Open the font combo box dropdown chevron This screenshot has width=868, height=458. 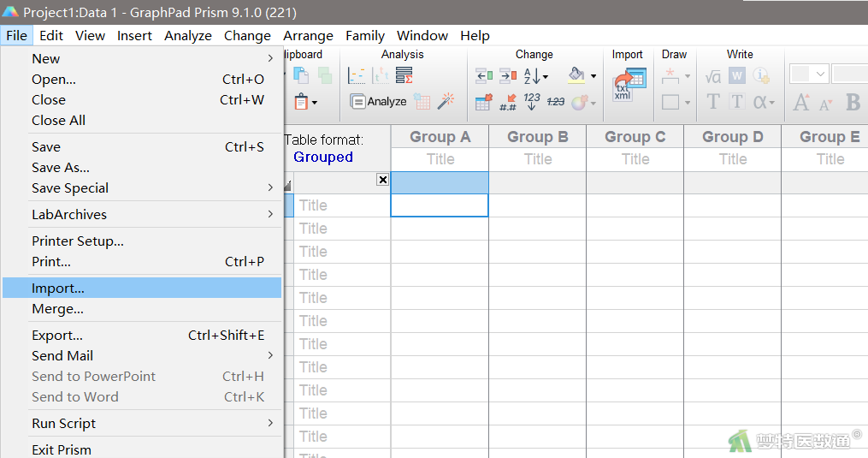click(820, 74)
